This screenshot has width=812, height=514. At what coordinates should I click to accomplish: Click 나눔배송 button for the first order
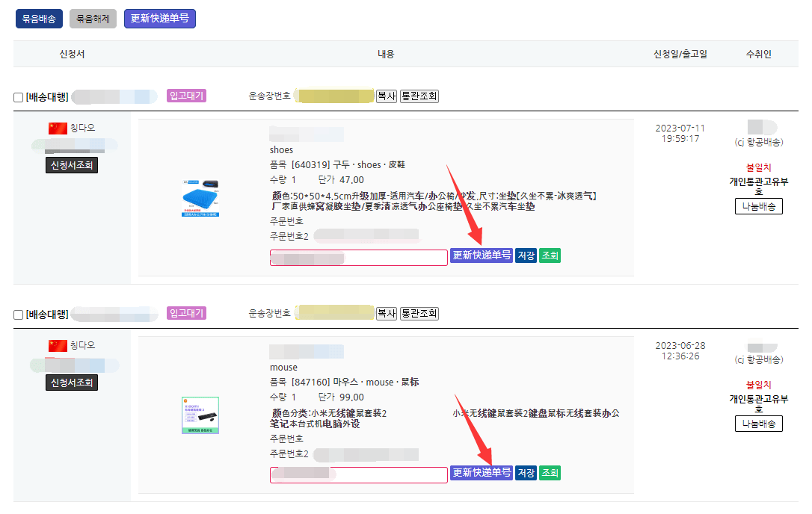tap(759, 206)
